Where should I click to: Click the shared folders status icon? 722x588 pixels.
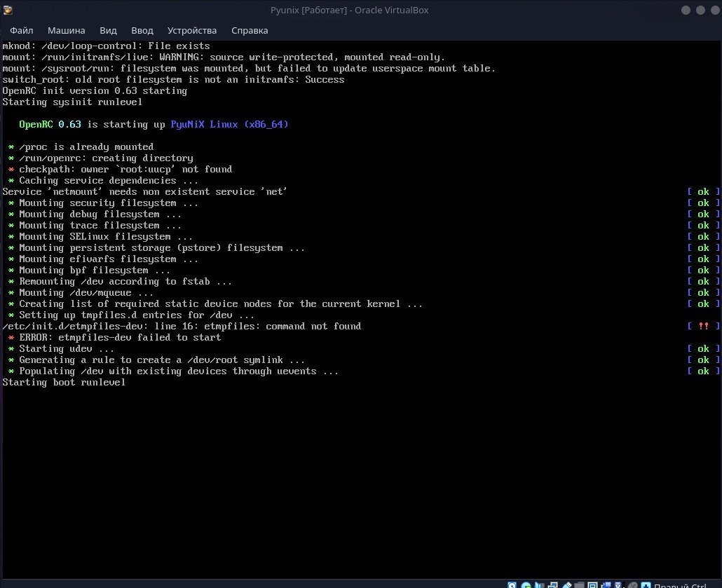pyautogui.click(x=579, y=585)
